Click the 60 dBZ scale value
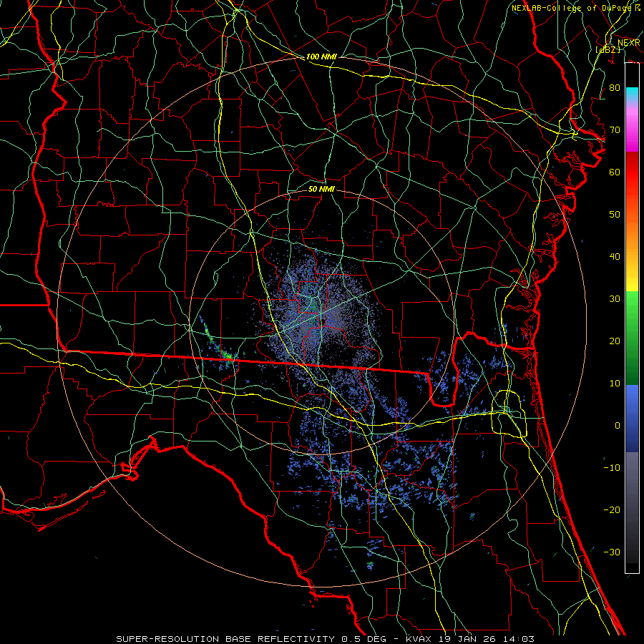 [x=615, y=172]
